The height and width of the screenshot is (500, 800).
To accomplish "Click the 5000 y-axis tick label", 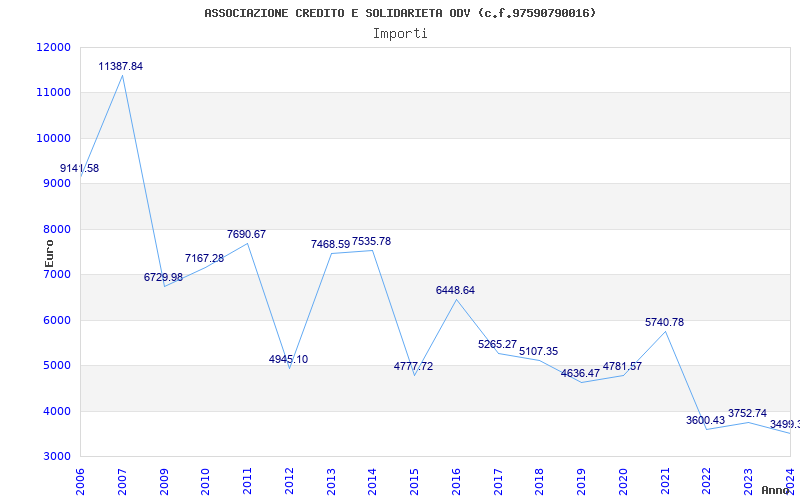I will [x=57, y=366].
